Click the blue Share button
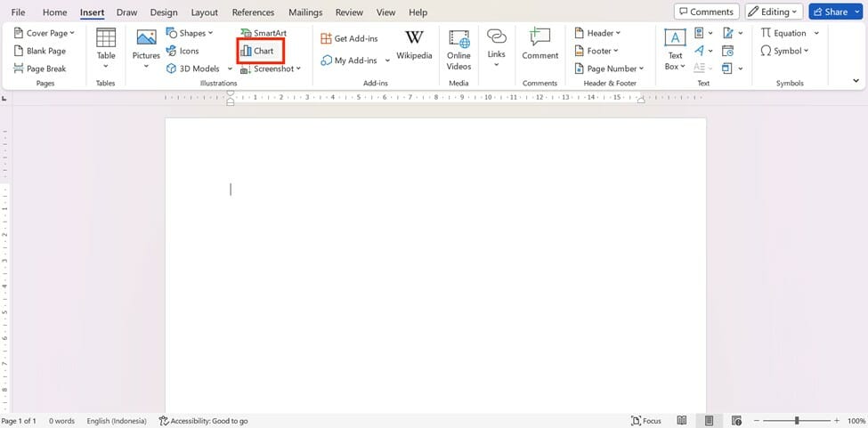The height and width of the screenshot is (428, 868). coord(836,12)
